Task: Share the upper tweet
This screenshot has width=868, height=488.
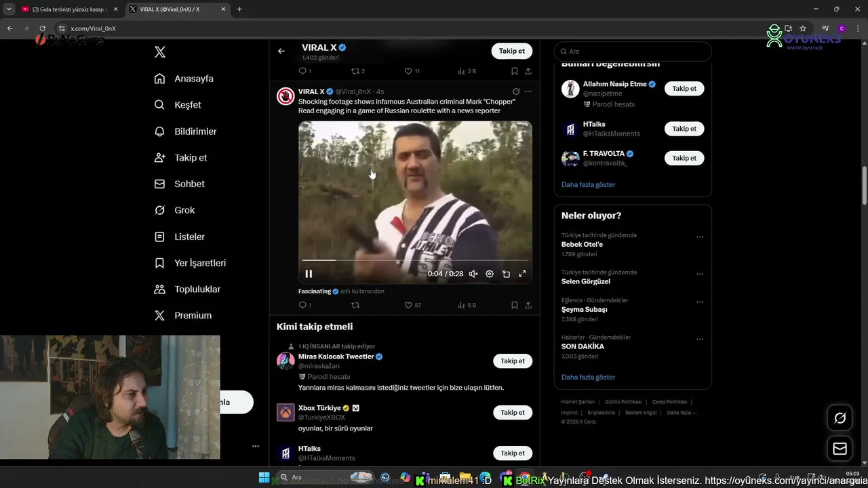Action: 528,71
